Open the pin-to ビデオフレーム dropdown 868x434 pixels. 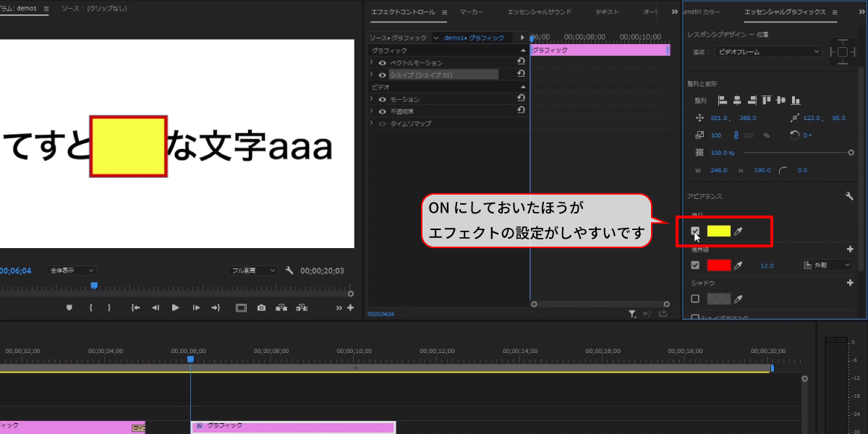coord(768,51)
